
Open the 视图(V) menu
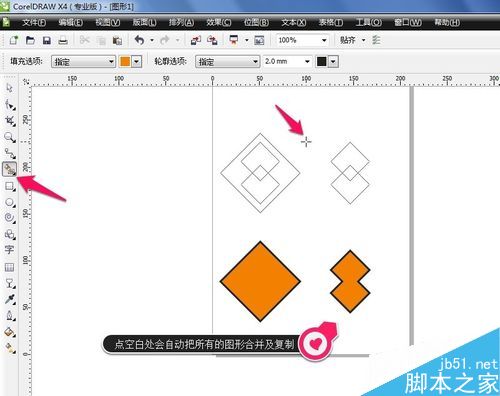(108, 23)
